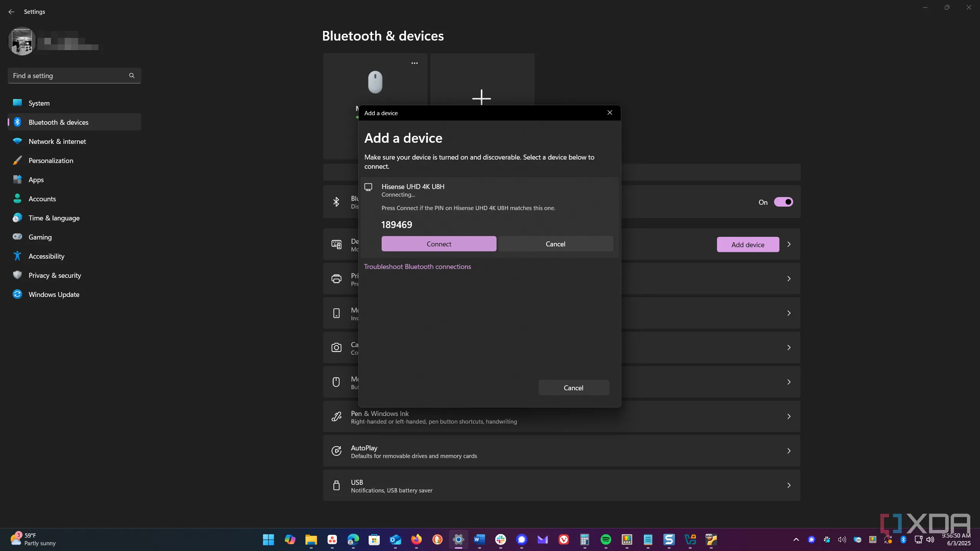
Task: Open Troubleshoot Bluetooth connections link
Action: click(417, 266)
